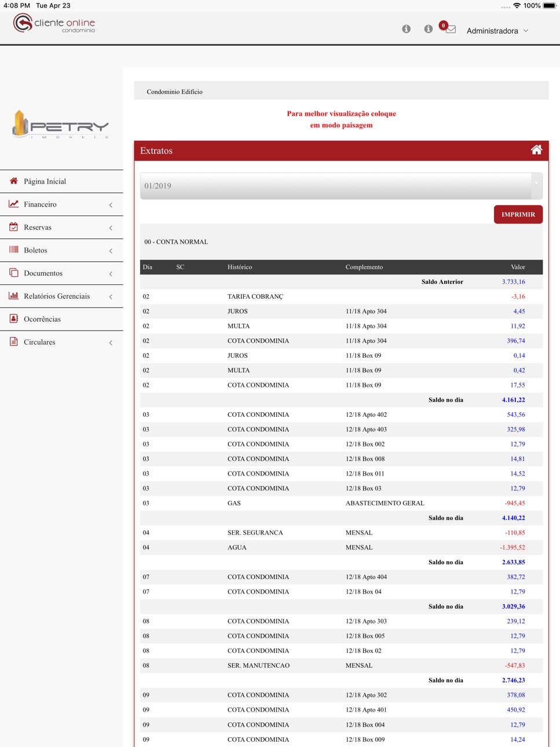Click the 12/18 Apto 402 complement
Image resolution: width=560 pixels, height=747 pixels.
(367, 415)
